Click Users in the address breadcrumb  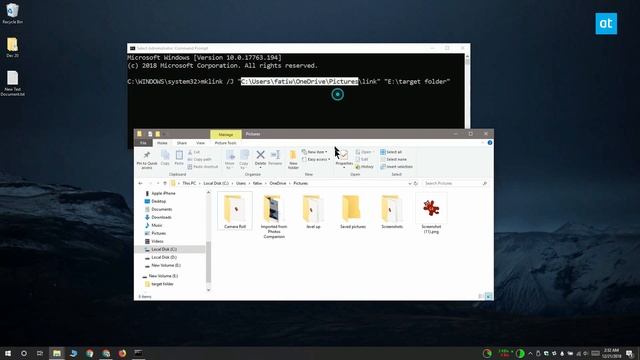(241, 183)
